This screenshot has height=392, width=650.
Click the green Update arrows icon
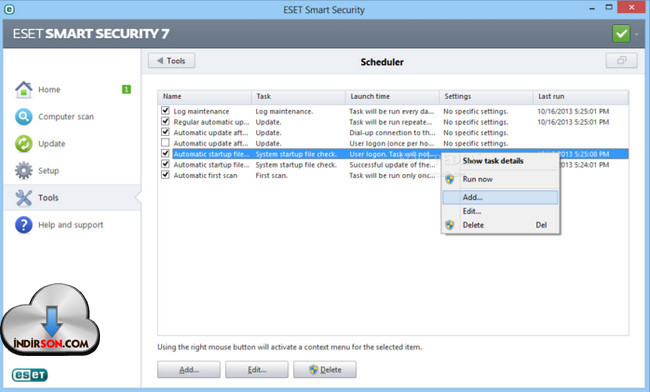tap(24, 143)
